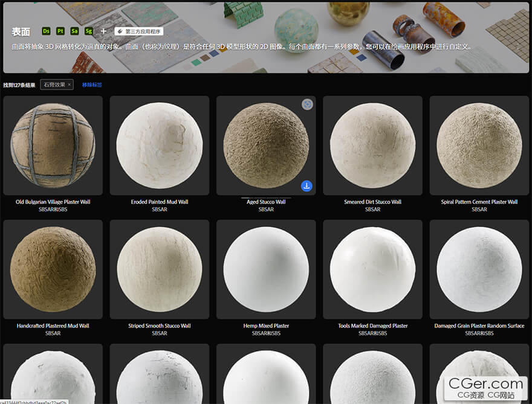Click the 找到127条结果 results count text

19,85
